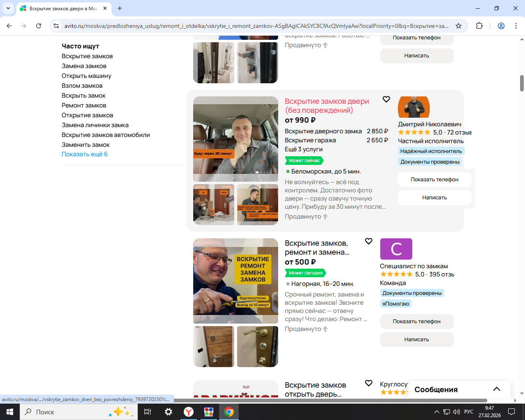The image size is (525, 420).
Task: Launch Yandex Browser from the taskbar
Action: [x=189, y=412]
